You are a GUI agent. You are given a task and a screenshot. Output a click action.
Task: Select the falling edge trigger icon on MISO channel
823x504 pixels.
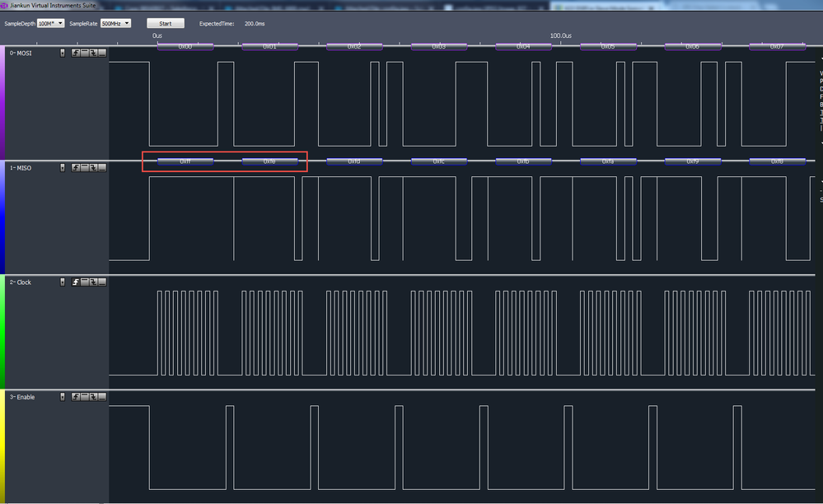(93, 167)
